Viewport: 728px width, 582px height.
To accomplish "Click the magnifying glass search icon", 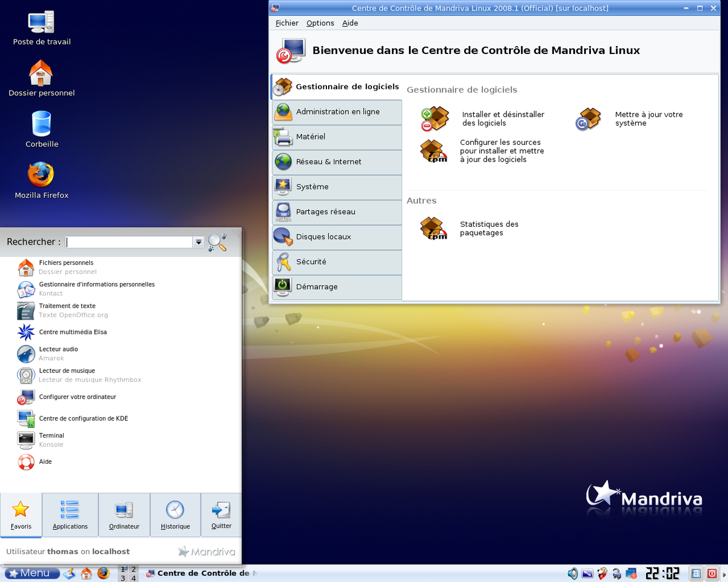I will coord(217,242).
